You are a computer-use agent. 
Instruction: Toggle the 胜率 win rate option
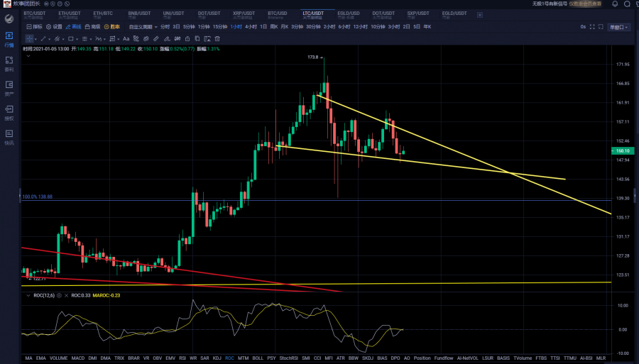[x=112, y=26]
